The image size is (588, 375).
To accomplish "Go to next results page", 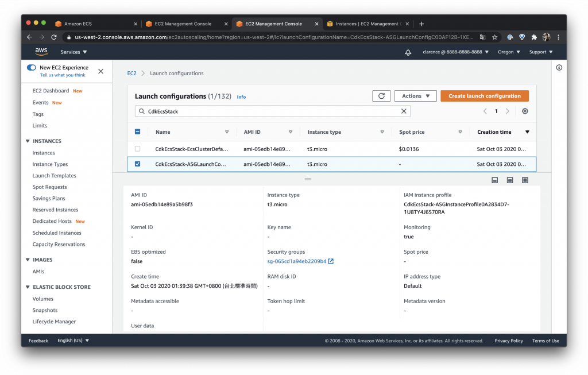I will click(508, 111).
